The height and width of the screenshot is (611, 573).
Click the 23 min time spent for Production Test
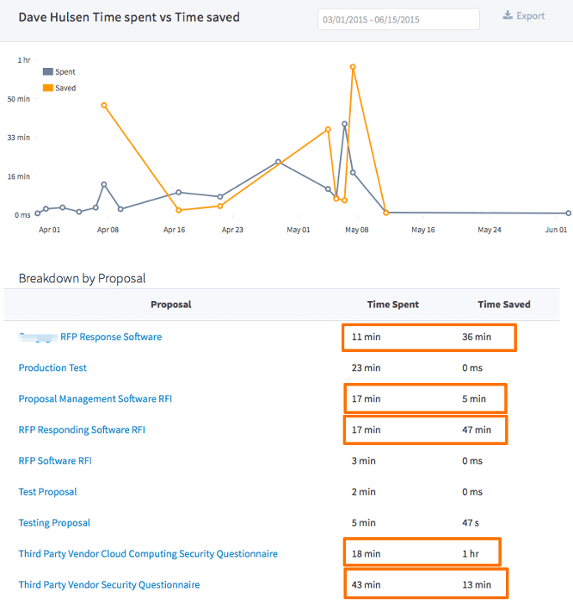tap(366, 368)
